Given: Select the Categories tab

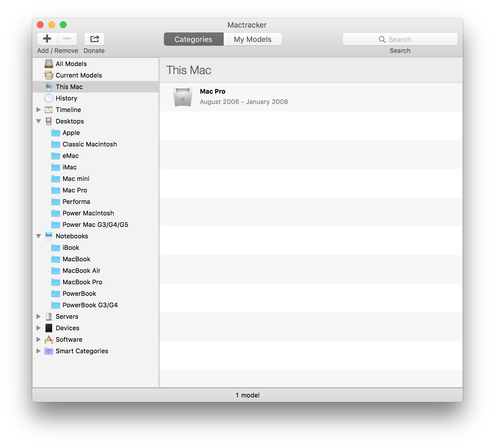Looking at the screenshot, I should pos(193,39).
